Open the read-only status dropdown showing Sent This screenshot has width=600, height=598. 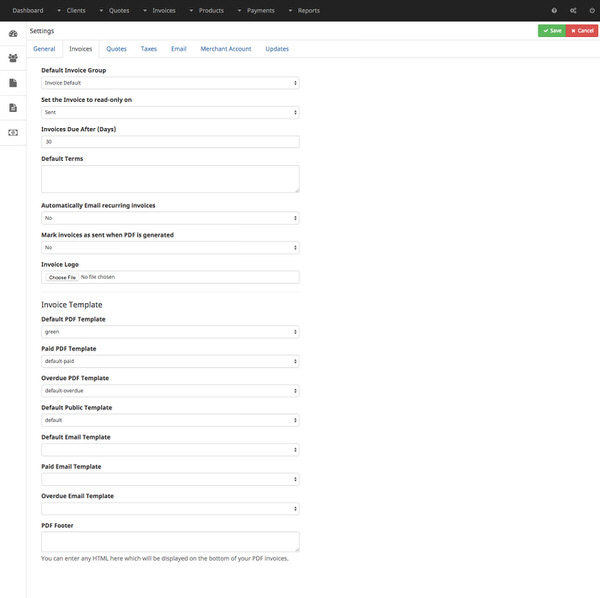170,112
